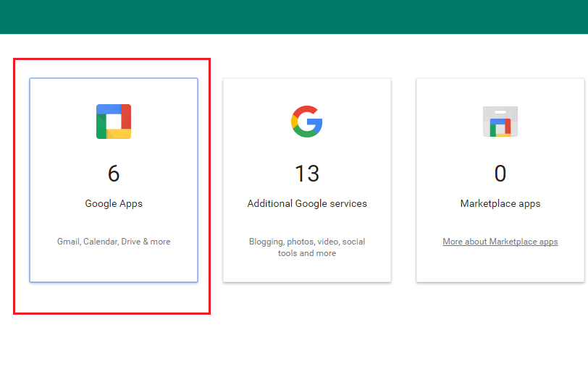Click the number 13 services count

click(x=307, y=174)
